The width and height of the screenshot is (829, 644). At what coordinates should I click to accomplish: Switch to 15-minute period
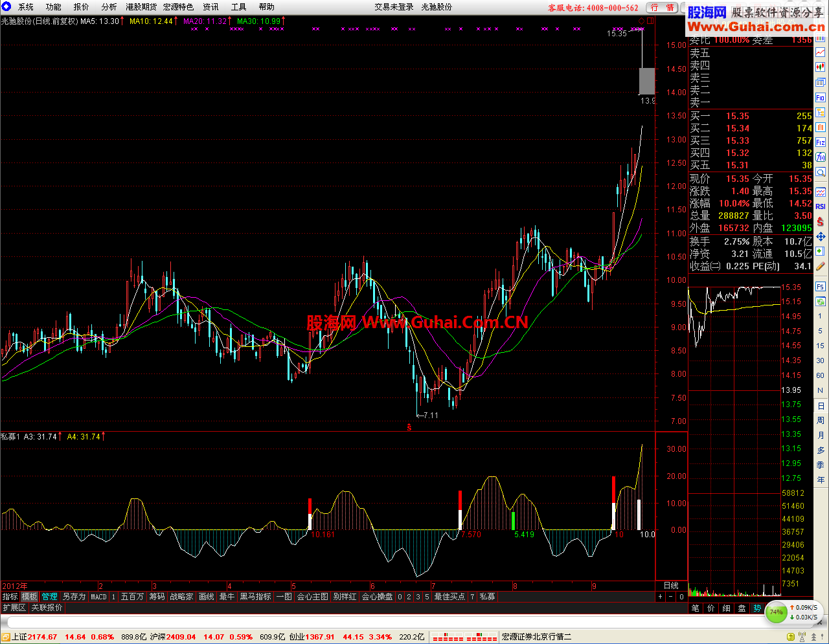point(821,346)
